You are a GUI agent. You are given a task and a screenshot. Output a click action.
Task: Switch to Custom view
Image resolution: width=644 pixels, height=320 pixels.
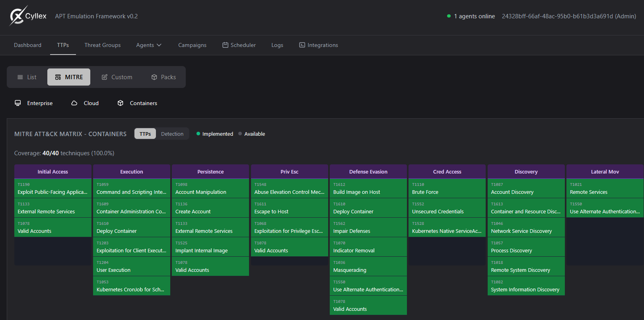point(117,77)
